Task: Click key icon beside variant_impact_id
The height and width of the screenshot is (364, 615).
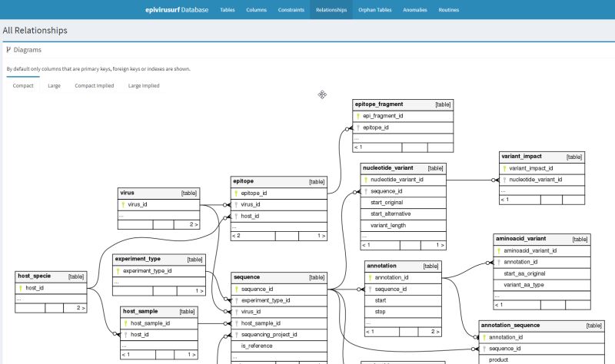Action: (505, 168)
